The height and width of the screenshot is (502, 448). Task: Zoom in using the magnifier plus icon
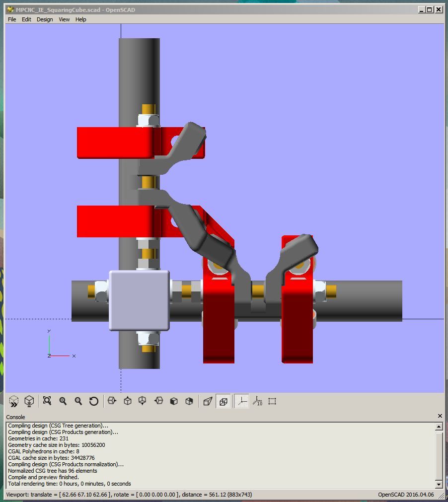[63, 401]
